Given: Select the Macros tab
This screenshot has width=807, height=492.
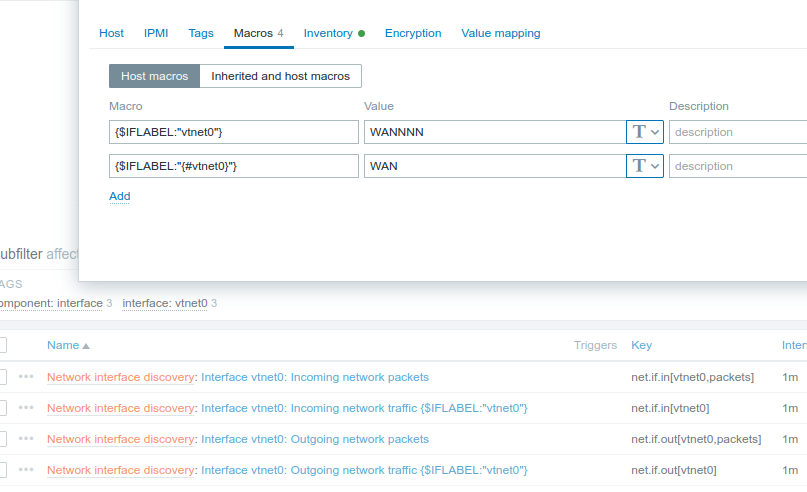Looking at the screenshot, I should pos(258,33).
